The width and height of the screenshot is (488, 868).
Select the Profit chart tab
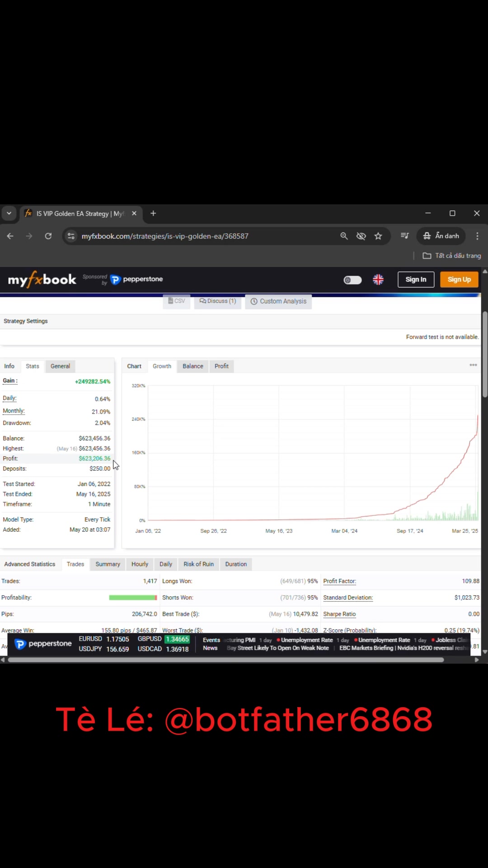221,366
